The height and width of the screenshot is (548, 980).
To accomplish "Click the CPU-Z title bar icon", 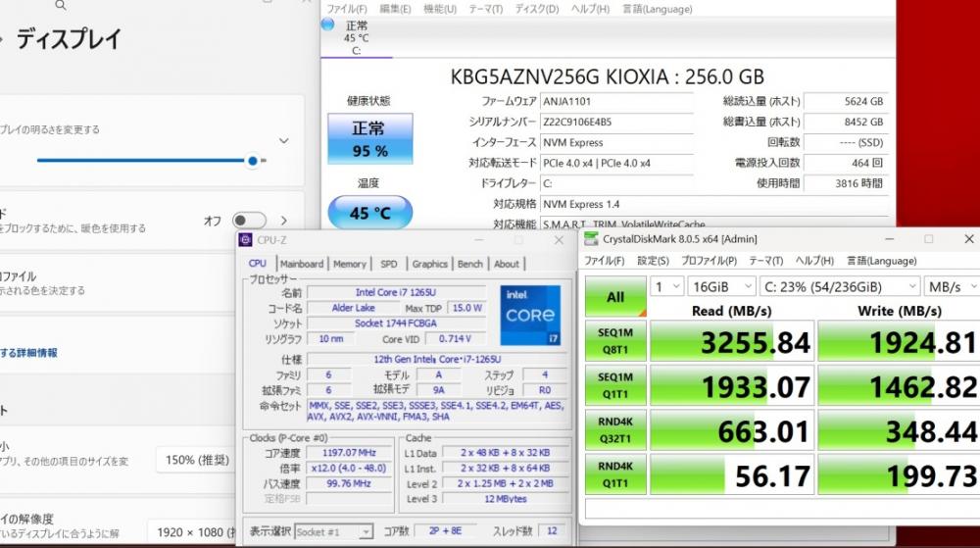I will [245, 240].
